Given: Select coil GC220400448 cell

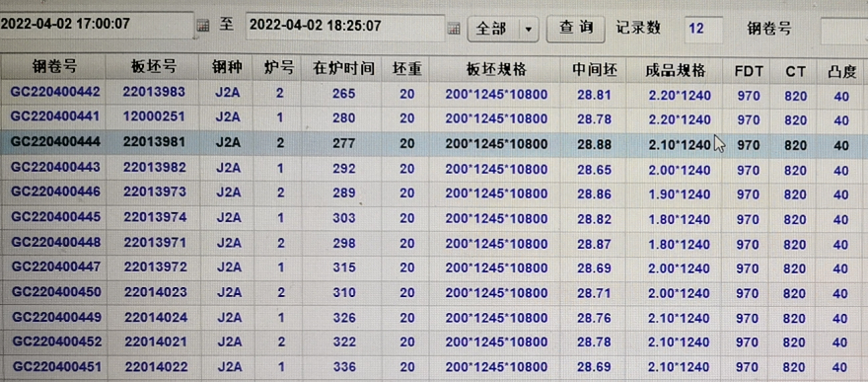Looking at the screenshot, I should [x=56, y=243].
